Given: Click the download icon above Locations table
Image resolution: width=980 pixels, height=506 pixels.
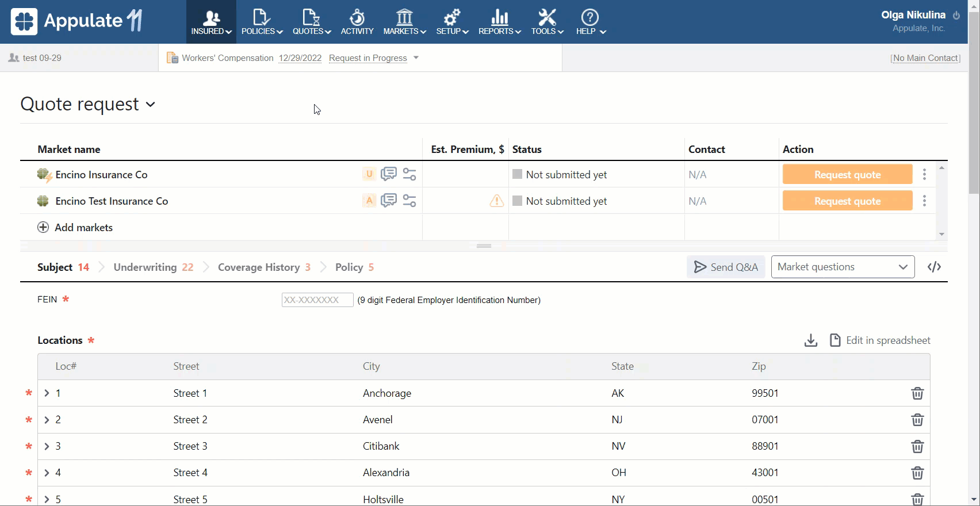Looking at the screenshot, I should [810, 340].
